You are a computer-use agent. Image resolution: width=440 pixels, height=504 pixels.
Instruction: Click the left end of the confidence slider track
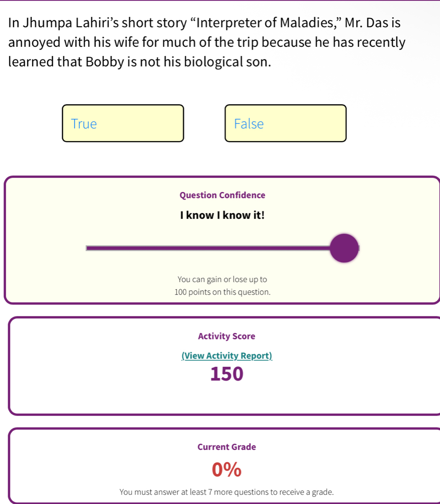[x=89, y=248]
